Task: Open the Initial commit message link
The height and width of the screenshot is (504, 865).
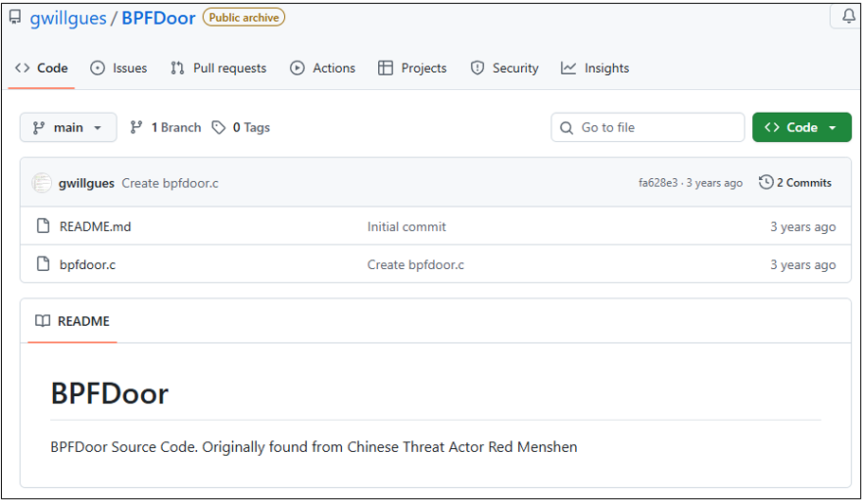Action: click(406, 226)
